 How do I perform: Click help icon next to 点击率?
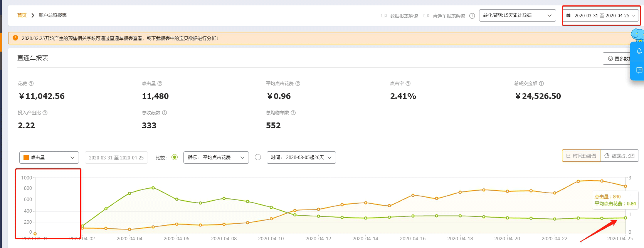point(408,84)
